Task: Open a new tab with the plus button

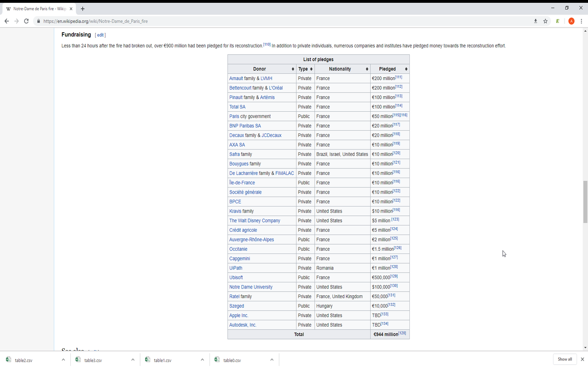Action: click(x=83, y=9)
